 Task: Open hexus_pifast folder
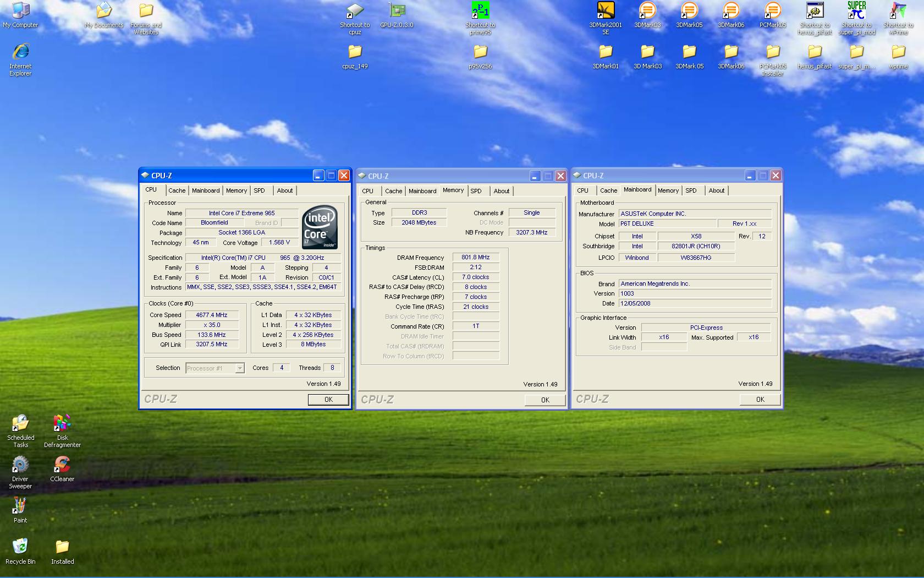(815, 56)
